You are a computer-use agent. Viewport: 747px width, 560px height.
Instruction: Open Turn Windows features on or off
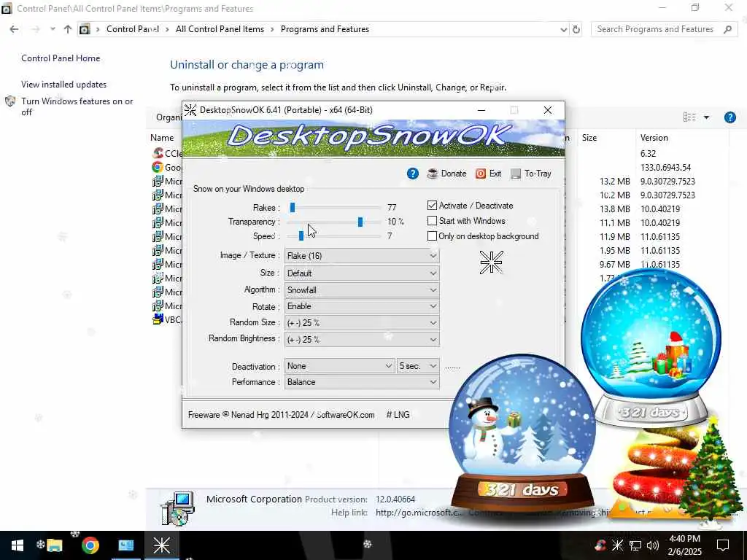pyautogui.click(x=77, y=106)
